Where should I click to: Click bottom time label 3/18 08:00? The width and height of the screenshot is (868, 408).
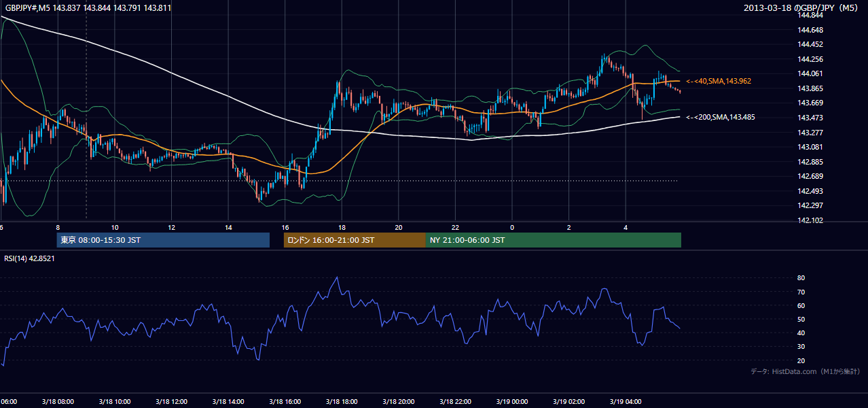coord(56,402)
